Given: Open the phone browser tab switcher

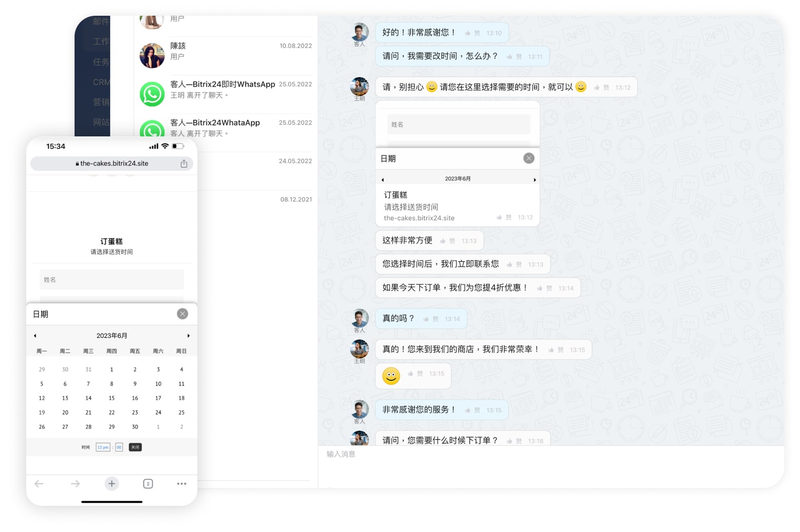Looking at the screenshot, I should coord(148,484).
